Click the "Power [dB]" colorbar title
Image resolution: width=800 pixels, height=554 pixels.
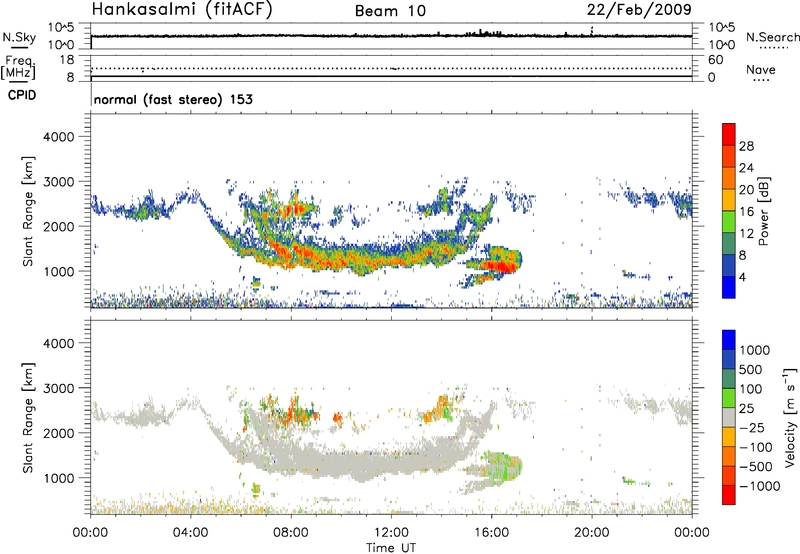coord(764,211)
